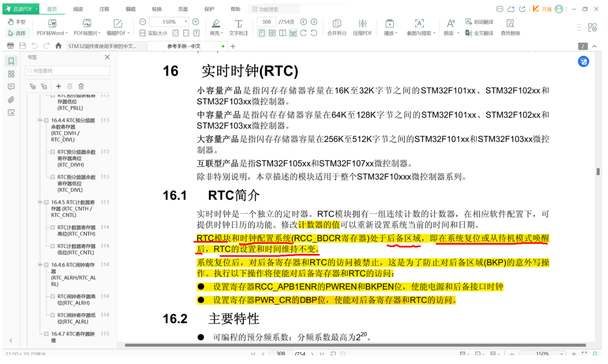
Task: Select the Hand (手型) tool
Action: tap(17, 22)
